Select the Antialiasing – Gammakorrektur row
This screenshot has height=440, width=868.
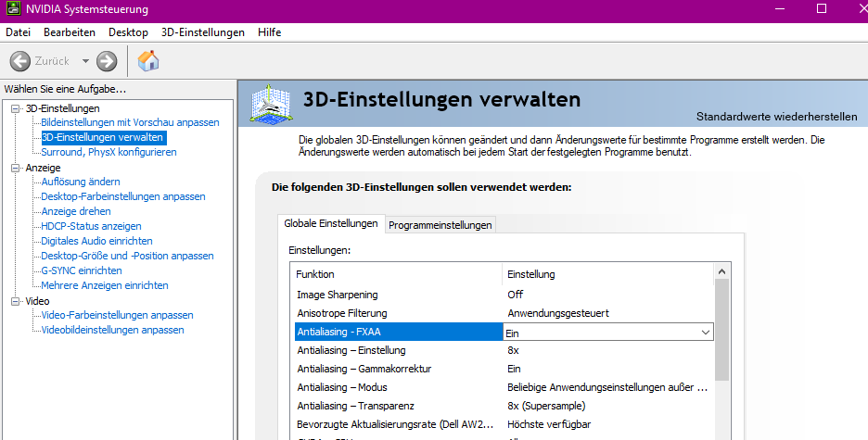click(504, 369)
